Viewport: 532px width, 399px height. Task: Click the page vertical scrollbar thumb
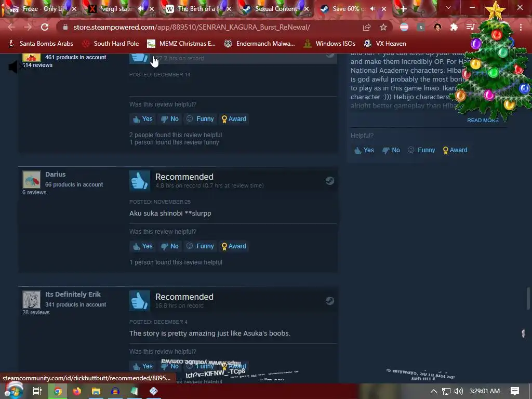pyautogui.click(x=528, y=299)
